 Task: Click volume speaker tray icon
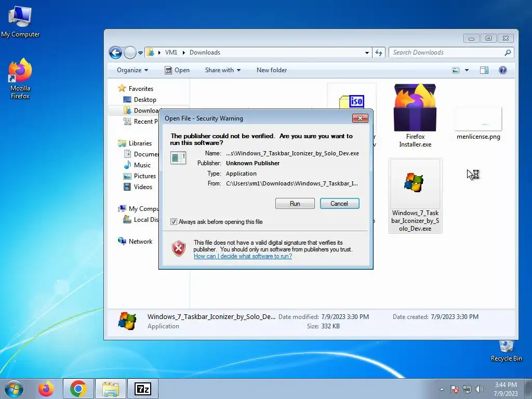point(480,389)
